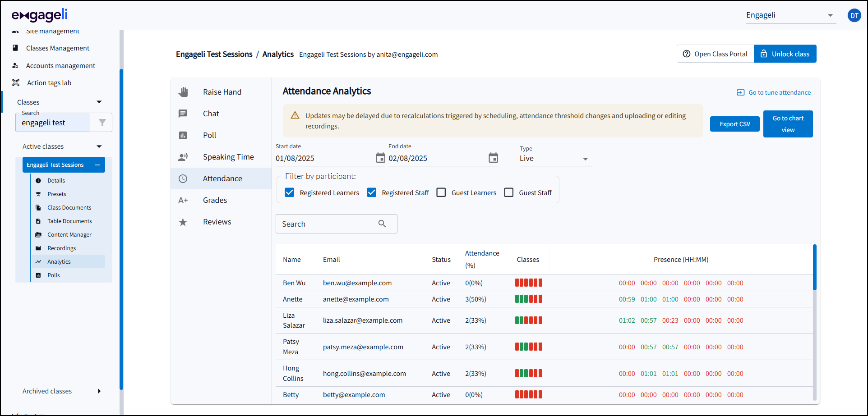
Task: Click the Presets icon in the class tree
Action: [38, 194]
